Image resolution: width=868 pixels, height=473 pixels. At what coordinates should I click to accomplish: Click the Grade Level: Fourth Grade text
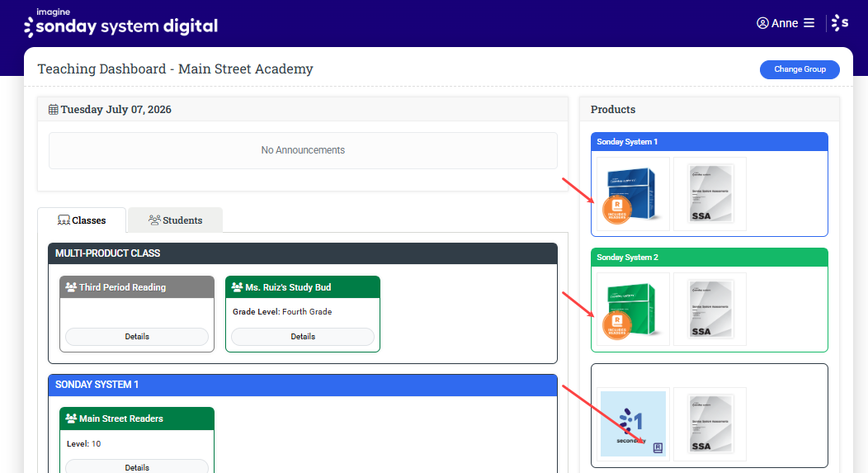tap(282, 312)
